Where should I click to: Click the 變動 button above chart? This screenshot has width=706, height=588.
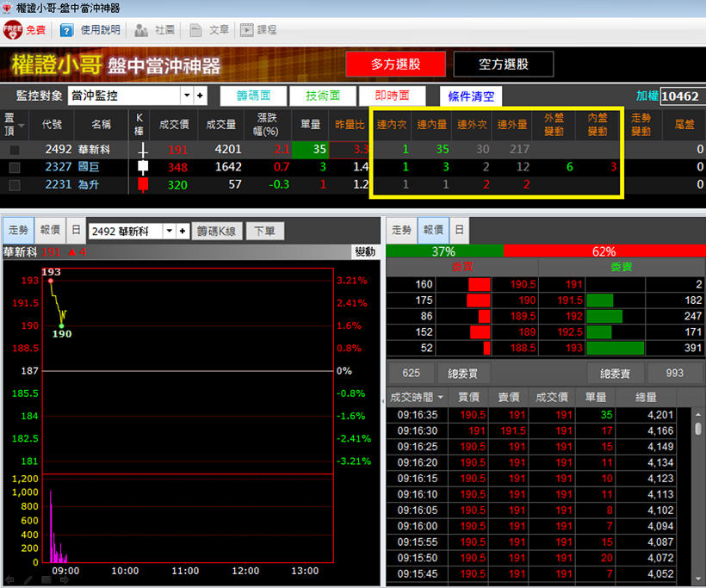coord(365,251)
